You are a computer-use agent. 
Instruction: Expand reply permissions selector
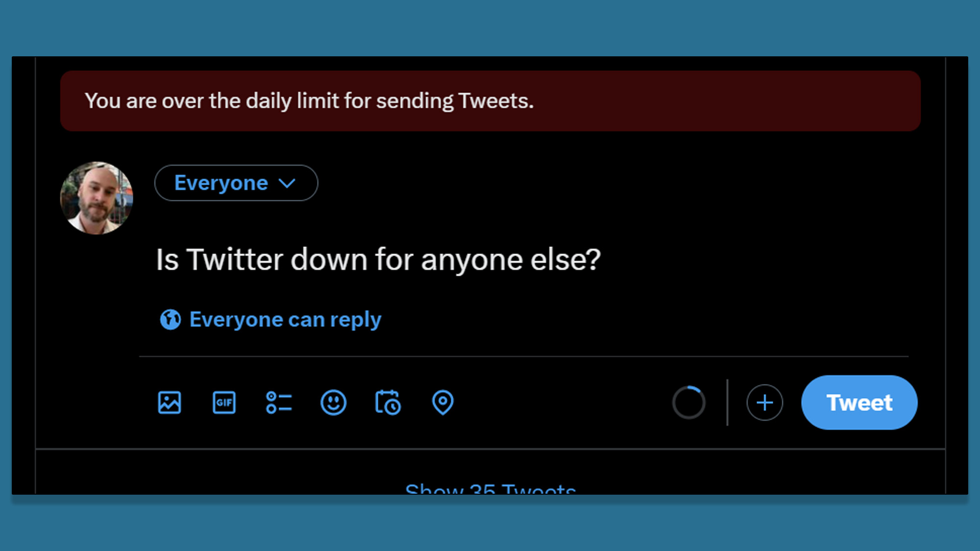tap(269, 318)
